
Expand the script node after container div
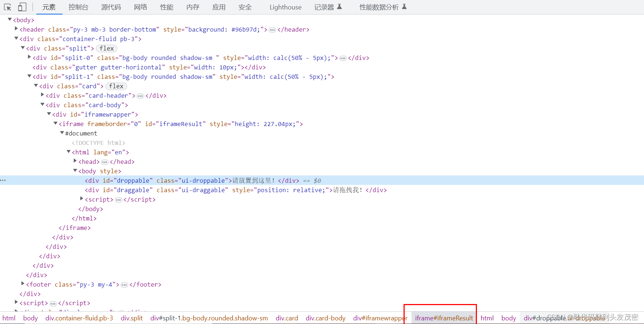(x=16, y=302)
